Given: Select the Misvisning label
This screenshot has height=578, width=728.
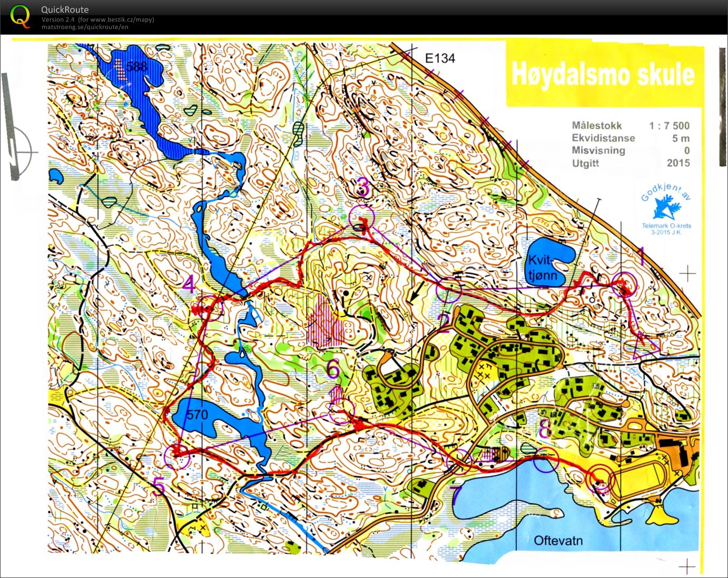Looking at the screenshot, I should coord(598,151).
